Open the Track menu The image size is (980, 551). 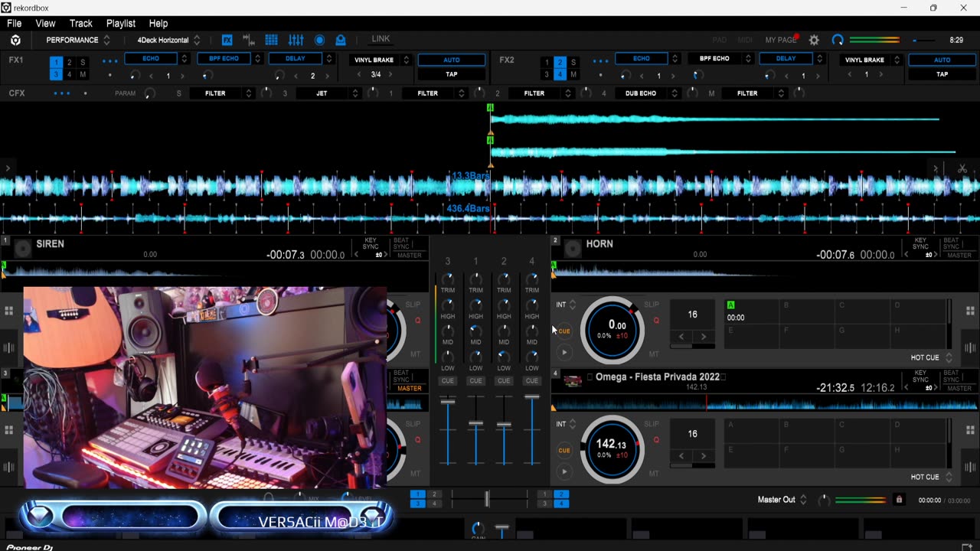tap(80, 24)
